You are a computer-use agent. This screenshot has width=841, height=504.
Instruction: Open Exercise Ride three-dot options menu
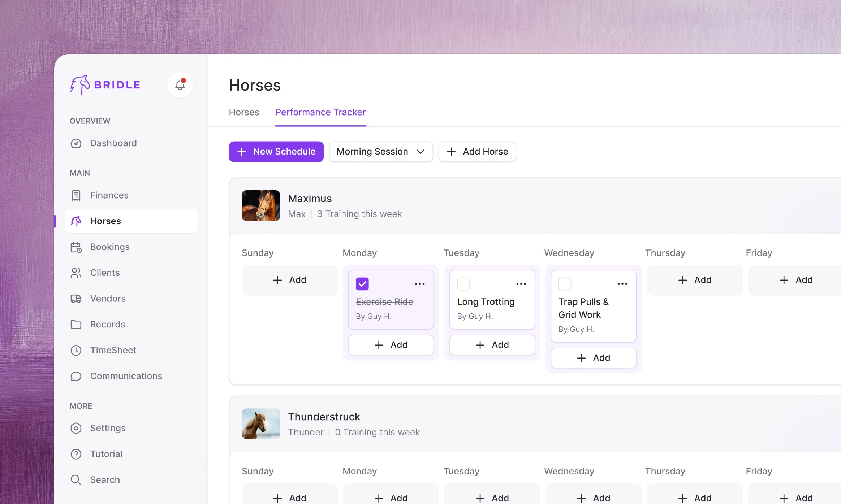(x=420, y=284)
